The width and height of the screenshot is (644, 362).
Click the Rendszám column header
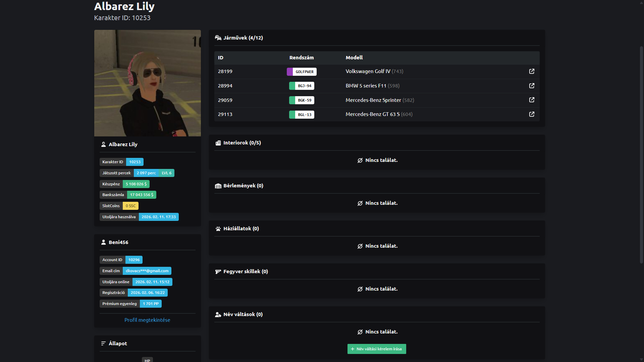(x=302, y=58)
